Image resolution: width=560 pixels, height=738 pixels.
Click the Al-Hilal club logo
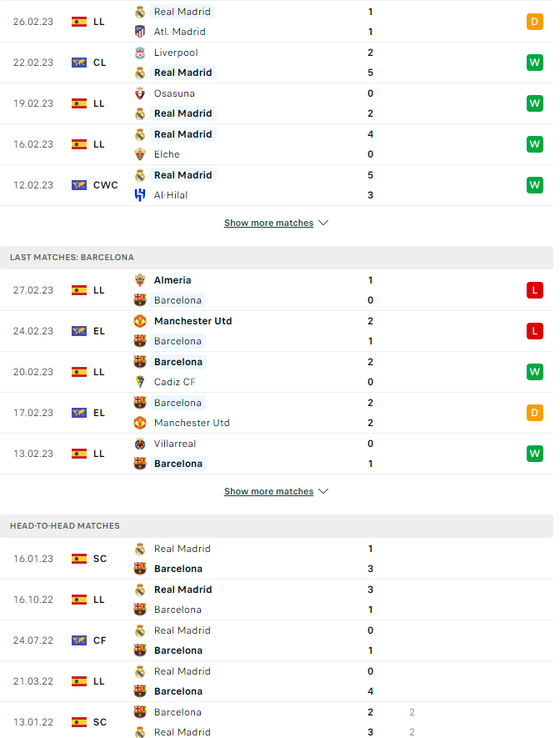point(140,195)
